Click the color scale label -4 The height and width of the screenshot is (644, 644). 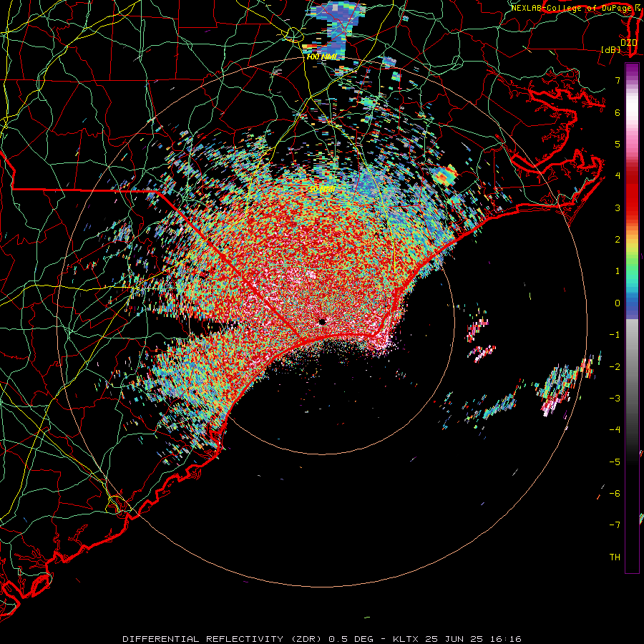(x=615, y=430)
